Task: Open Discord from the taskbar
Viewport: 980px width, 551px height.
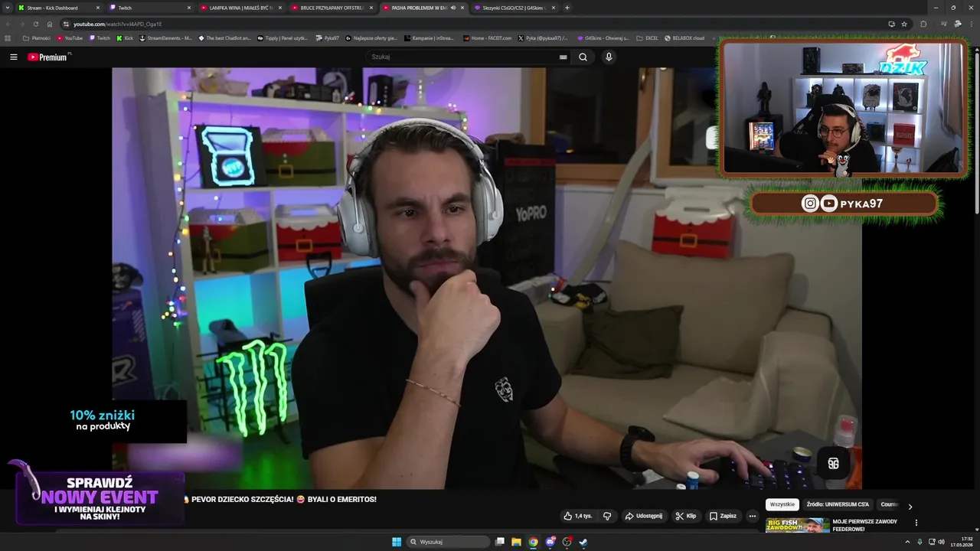Action: 550,542
